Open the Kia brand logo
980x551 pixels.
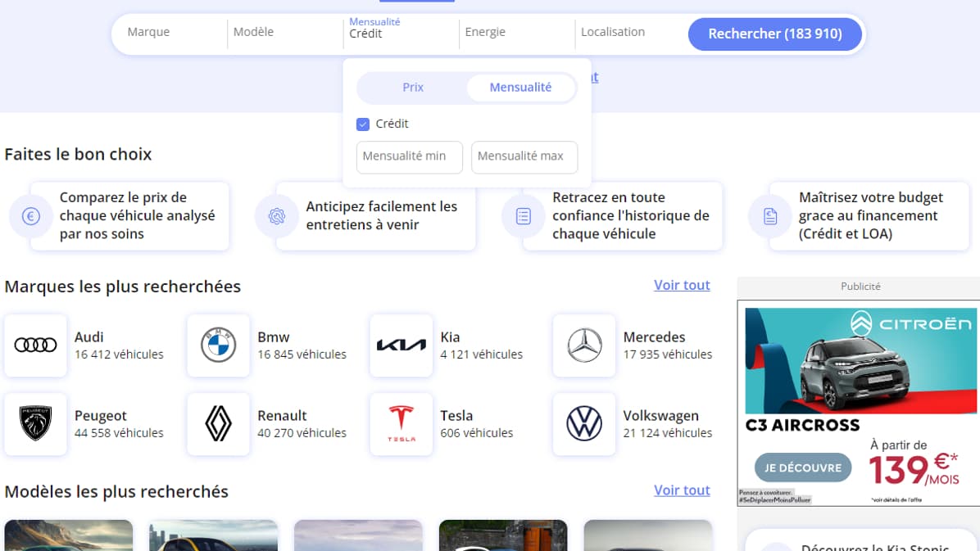[x=401, y=346]
